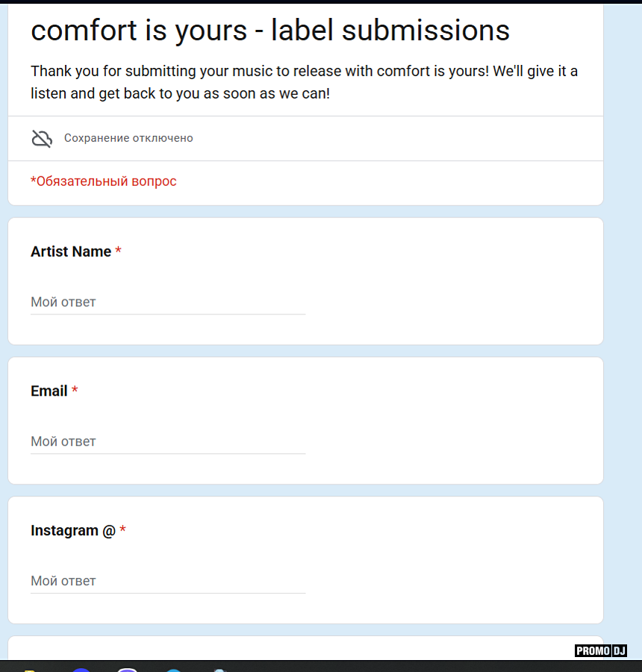Click the "Сохранение отключено" status text
This screenshot has height=672, width=642.
pos(128,138)
